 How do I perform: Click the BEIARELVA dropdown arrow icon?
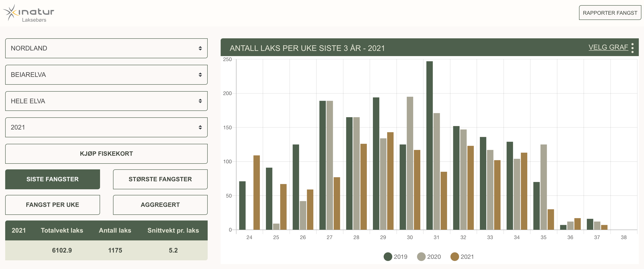coord(200,75)
